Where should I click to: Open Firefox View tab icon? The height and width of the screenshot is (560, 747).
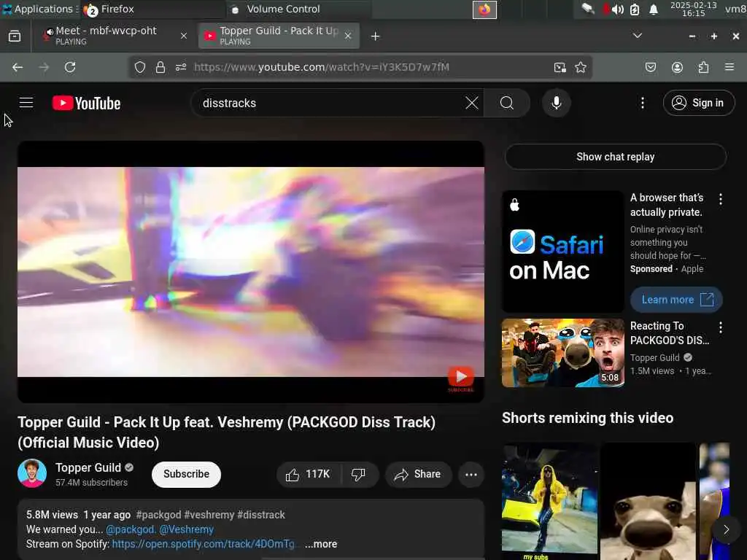click(15, 36)
